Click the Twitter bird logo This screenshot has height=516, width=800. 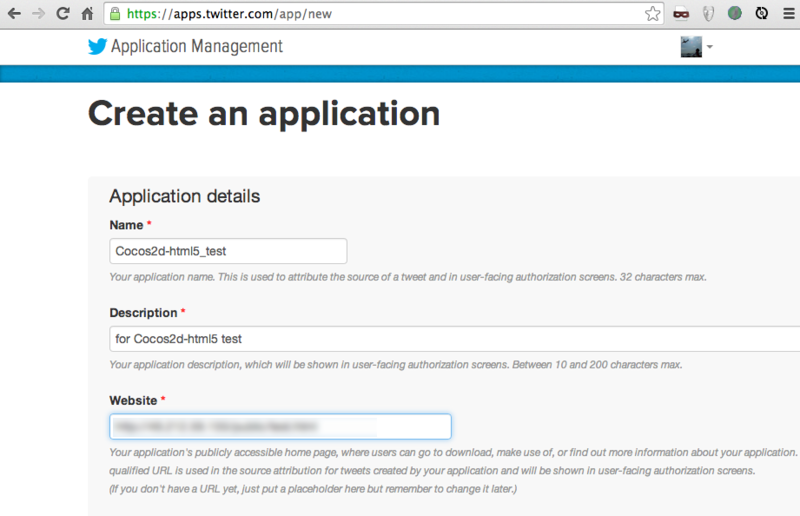pyautogui.click(x=97, y=46)
